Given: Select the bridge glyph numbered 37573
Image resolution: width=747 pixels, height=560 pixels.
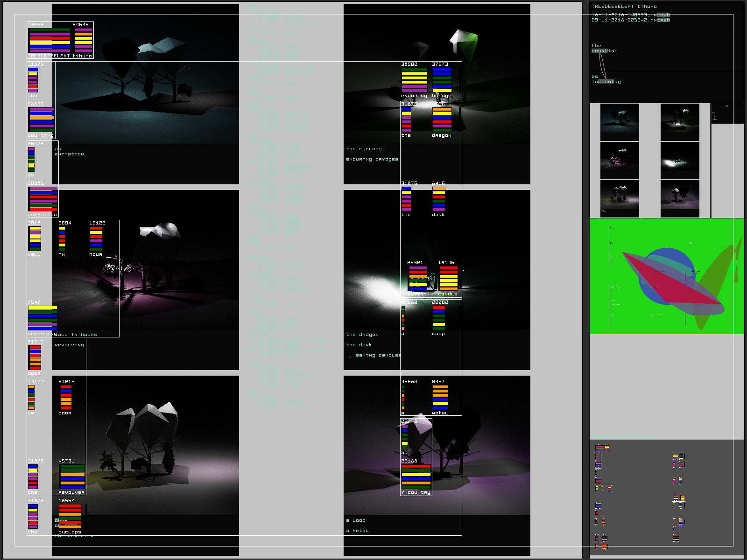Looking at the screenshot, I should [442, 80].
